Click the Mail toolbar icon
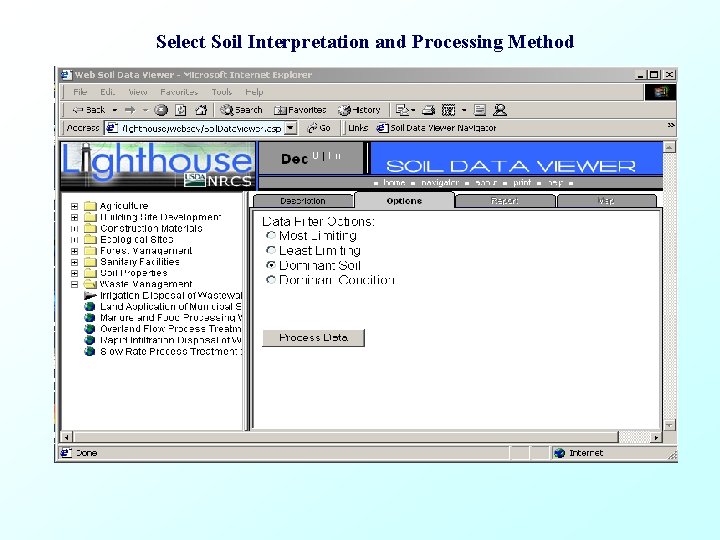Screen dimensions: 720x540 pyautogui.click(x=402, y=110)
